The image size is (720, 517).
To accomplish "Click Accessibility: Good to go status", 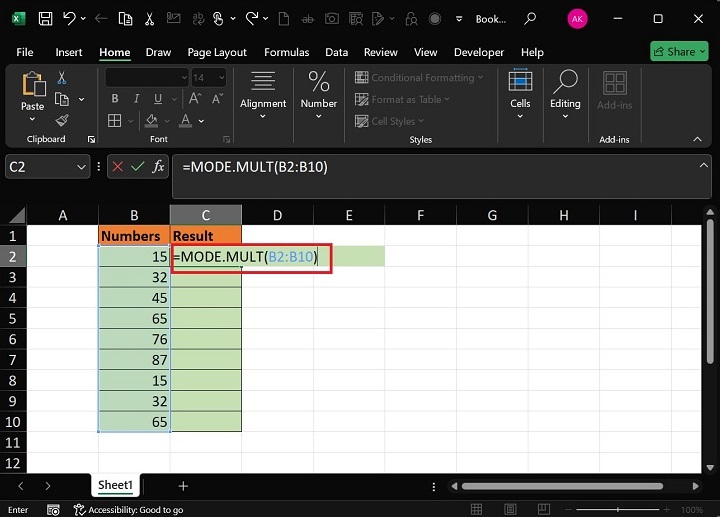I will click(x=129, y=510).
